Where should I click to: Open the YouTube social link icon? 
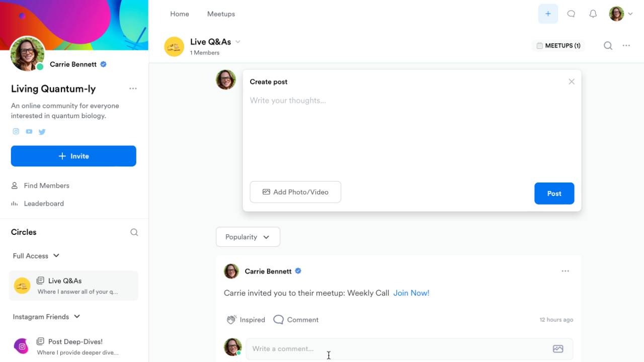pos(29,131)
